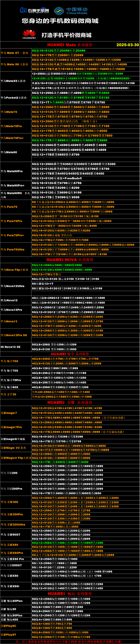Click the HUAWEI Mate 系列报价 section header
This screenshot has width=140, height=644.
pyautogui.click(x=70, y=45)
